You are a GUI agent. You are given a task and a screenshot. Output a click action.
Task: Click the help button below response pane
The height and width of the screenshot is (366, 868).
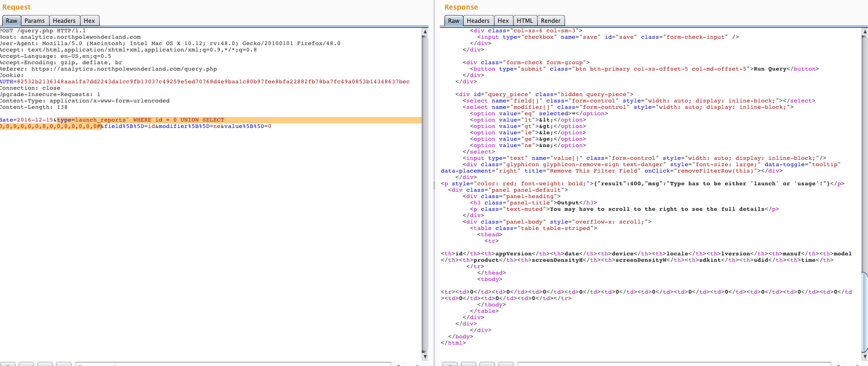click(x=450, y=364)
